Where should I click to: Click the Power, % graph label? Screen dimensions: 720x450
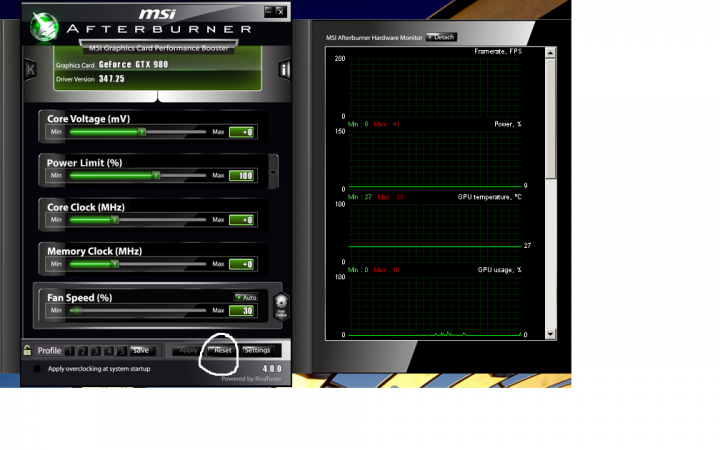pos(508,124)
